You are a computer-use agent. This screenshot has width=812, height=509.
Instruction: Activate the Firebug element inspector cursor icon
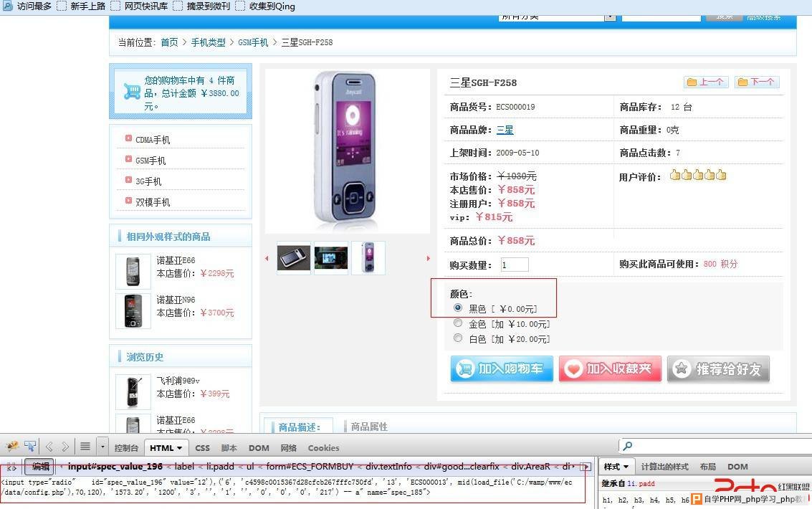click(x=31, y=447)
